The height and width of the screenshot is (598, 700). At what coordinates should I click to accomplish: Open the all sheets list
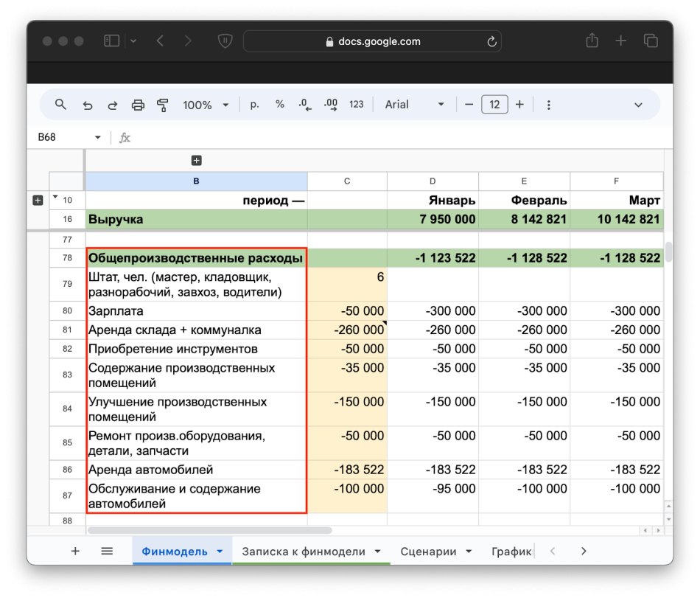[107, 551]
